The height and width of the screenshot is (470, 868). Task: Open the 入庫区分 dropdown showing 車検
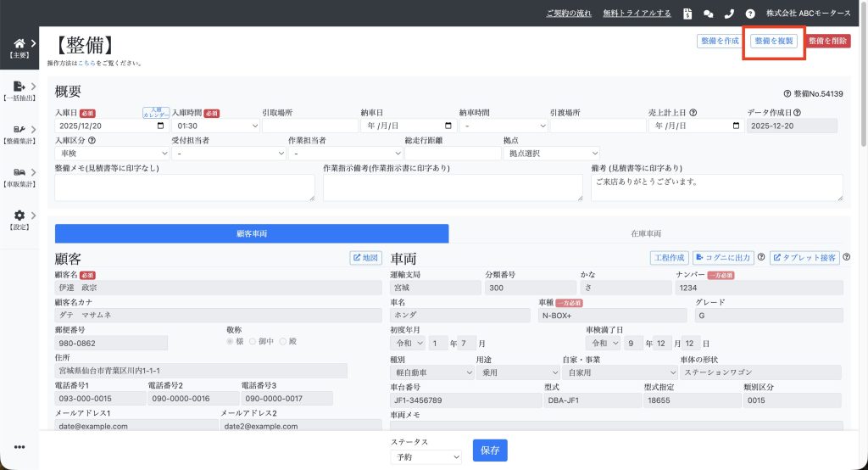(113, 154)
